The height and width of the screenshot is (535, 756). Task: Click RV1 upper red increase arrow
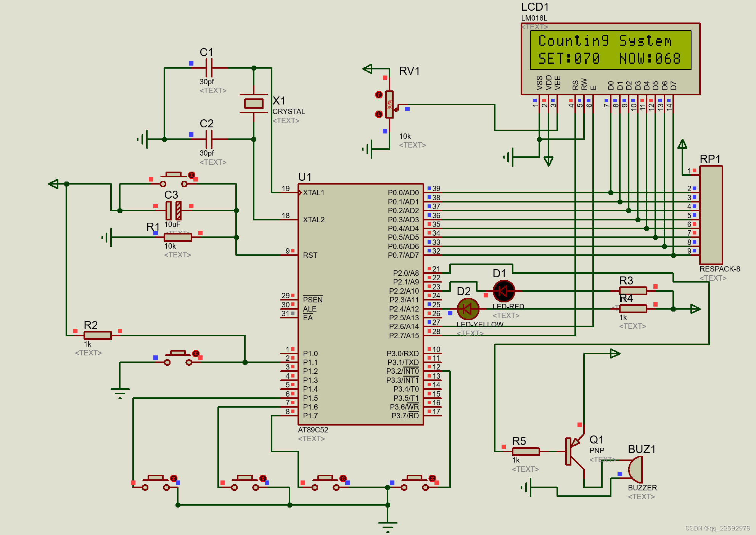point(379,95)
